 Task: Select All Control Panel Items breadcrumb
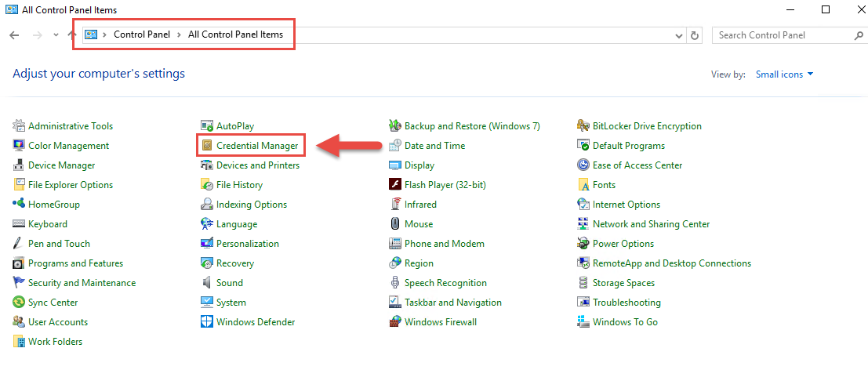pos(235,34)
